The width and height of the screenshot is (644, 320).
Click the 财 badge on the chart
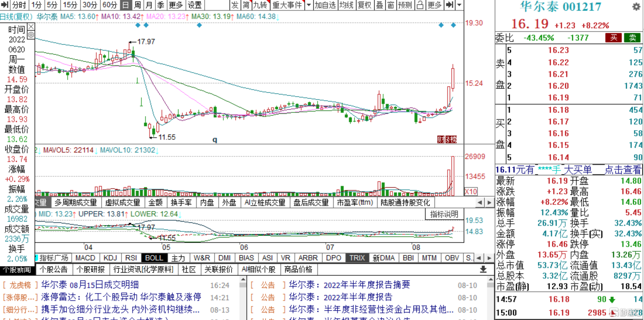click(x=441, y=139)
